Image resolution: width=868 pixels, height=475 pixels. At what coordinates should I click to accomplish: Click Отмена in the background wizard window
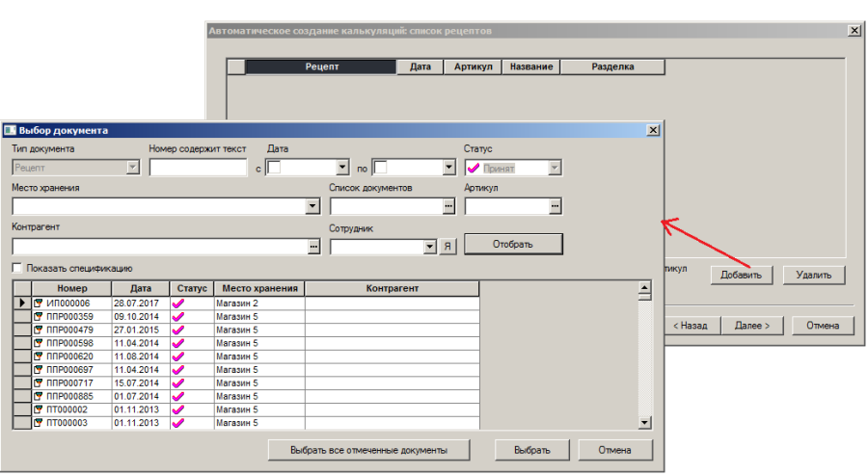click(x=823, y=326)
